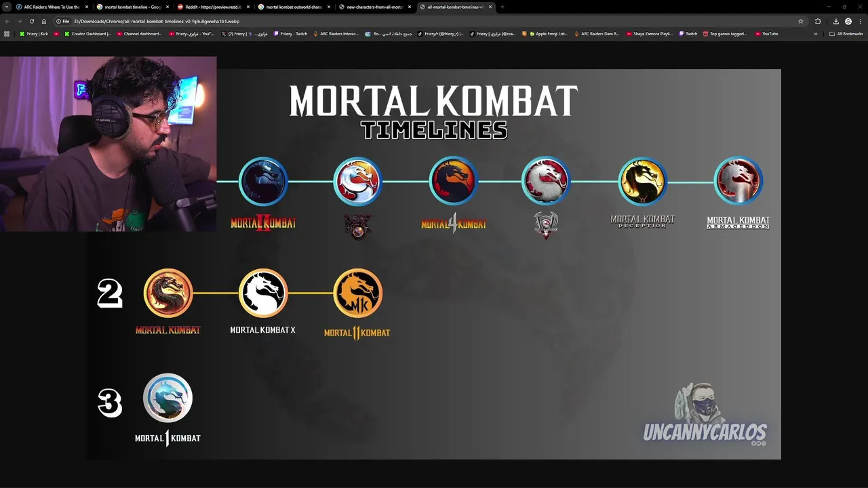Open the ARC Raiders Dam bookmark
The width and height of the screenshot is (868, 488).
point(597,34)
